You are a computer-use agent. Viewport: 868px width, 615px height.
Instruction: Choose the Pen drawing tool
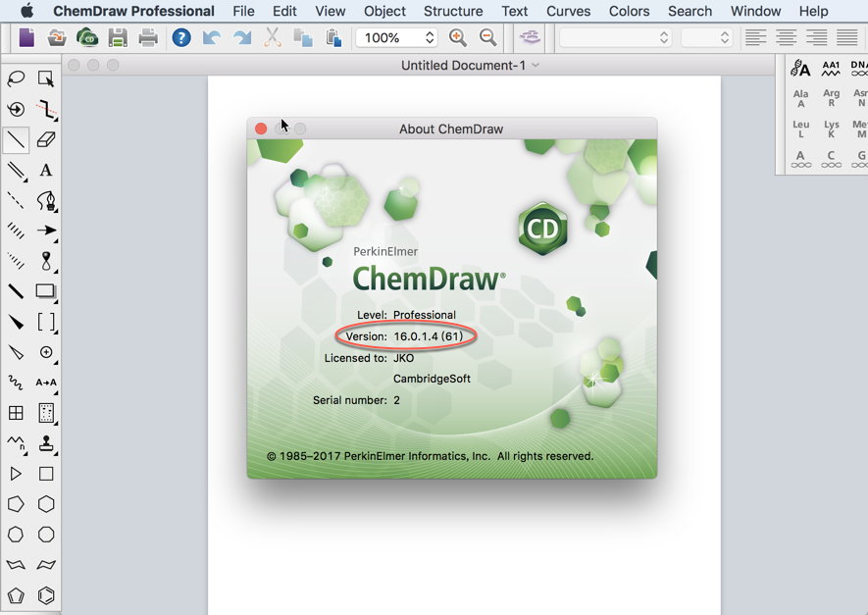45,201
